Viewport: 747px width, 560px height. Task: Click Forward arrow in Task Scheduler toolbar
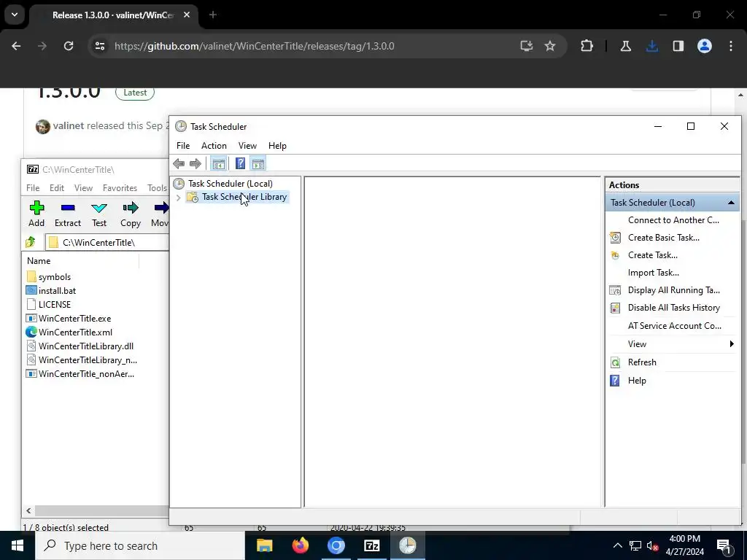click(196, 164)
